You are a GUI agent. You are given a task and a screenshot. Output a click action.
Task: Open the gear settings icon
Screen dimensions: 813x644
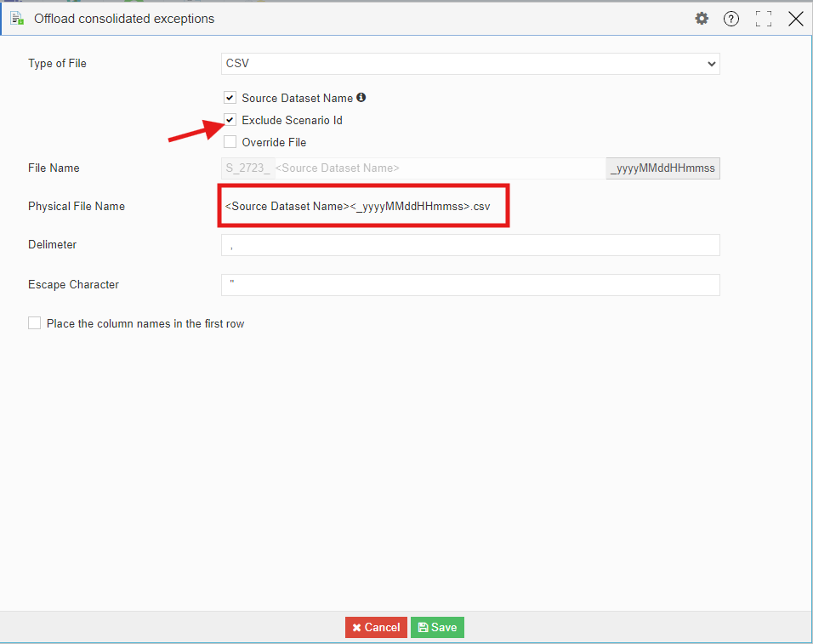[x=702, y=19]
